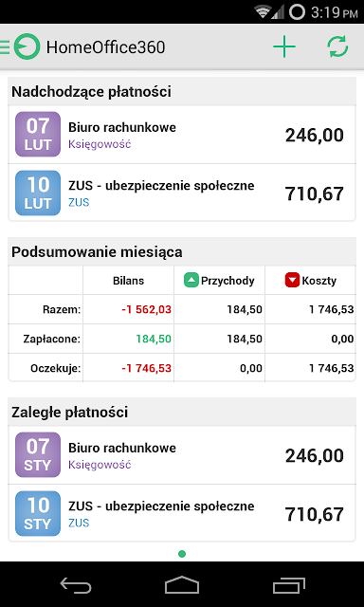The image size is (364, 607).
Task: Click the ZUS category link in Zaległe płatności
Action: [79, 524]
